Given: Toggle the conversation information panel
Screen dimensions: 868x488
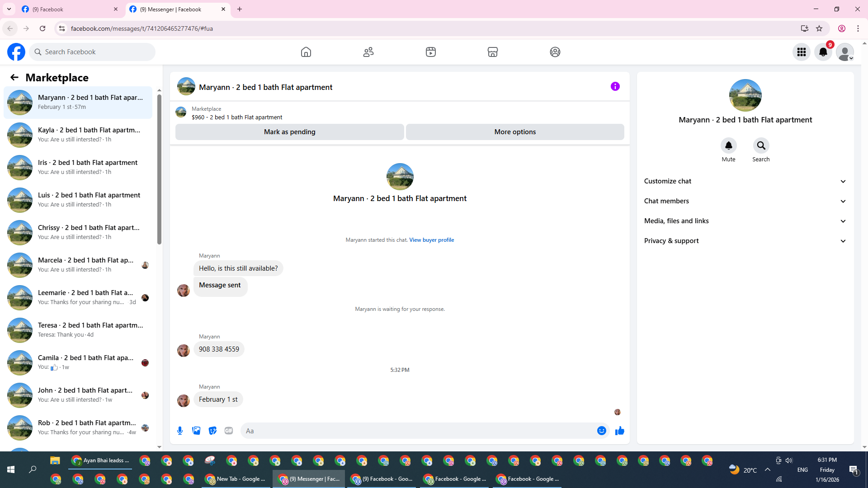Looking at the screenshot, I should click(x=615, y=86).
